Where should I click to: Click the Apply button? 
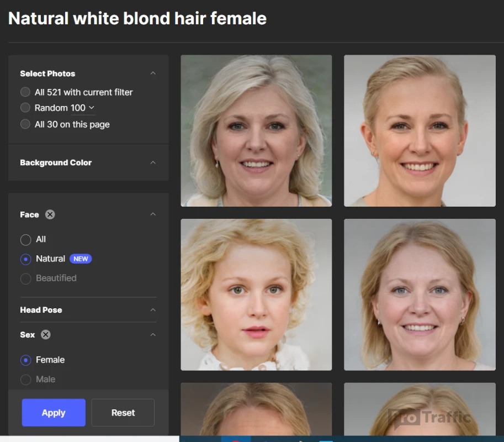coord(54,412)
